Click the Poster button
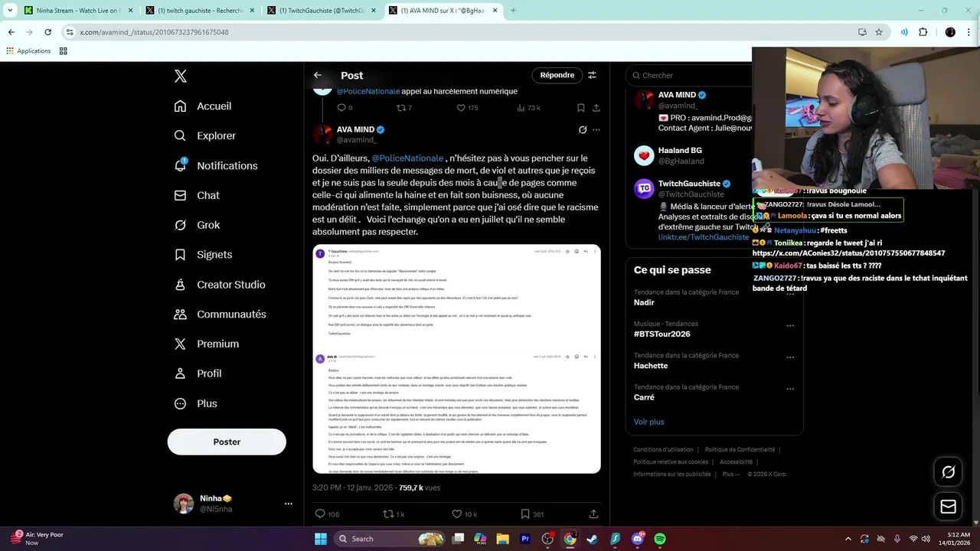This screenshot has height=551, width=980. 227,442
